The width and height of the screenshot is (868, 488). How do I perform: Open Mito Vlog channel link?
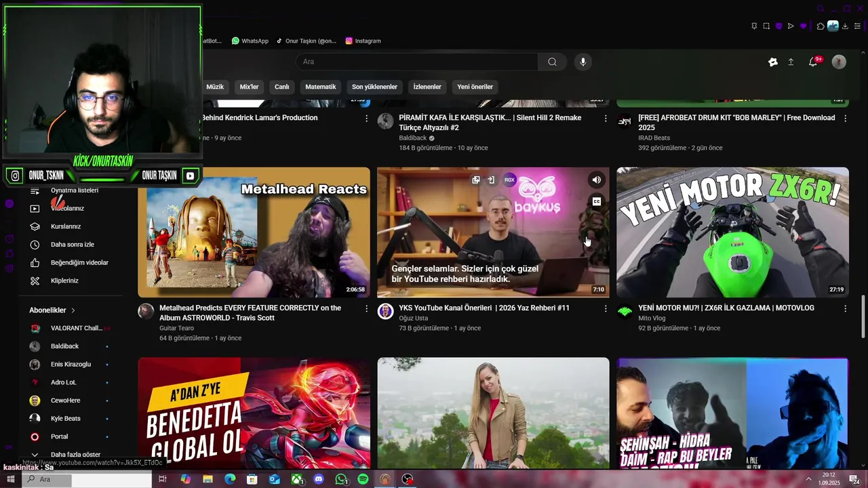coord(652,319)
